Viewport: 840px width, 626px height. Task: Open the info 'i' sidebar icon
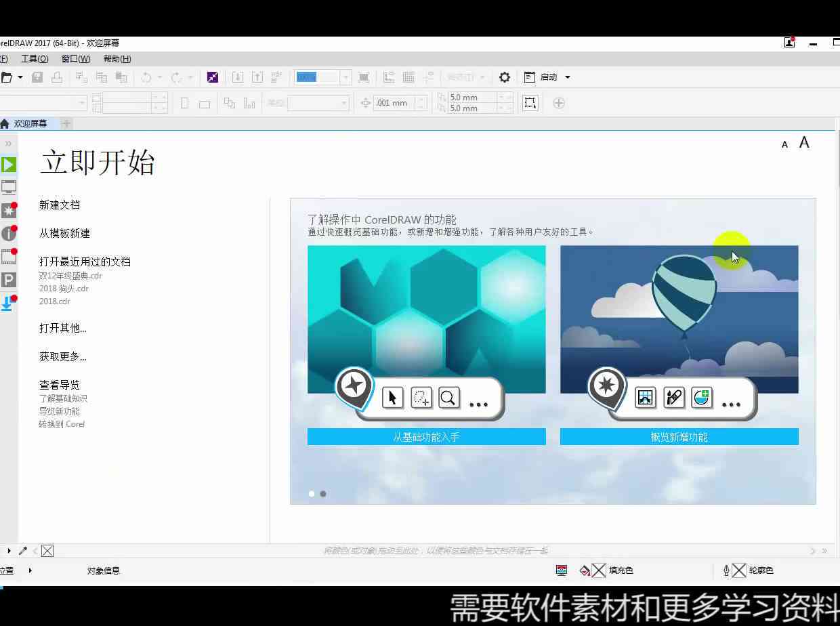pos(8,234)
